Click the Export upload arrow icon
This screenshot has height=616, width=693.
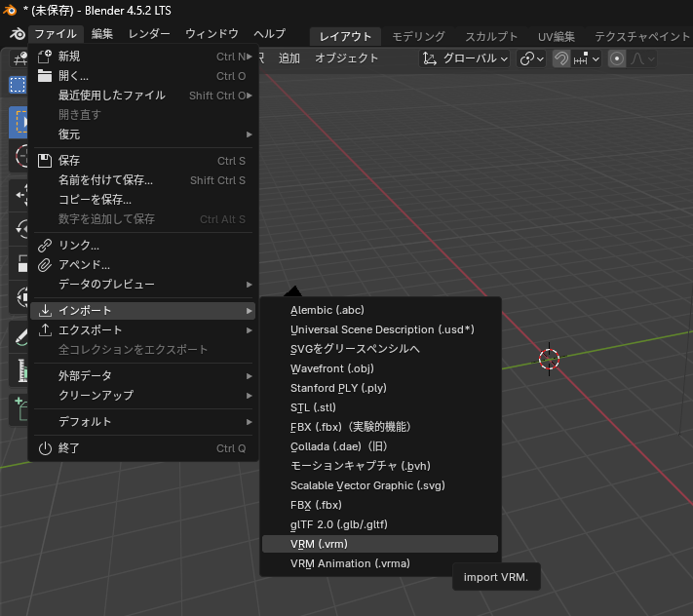pyautogui.click(x=44, y=330)
